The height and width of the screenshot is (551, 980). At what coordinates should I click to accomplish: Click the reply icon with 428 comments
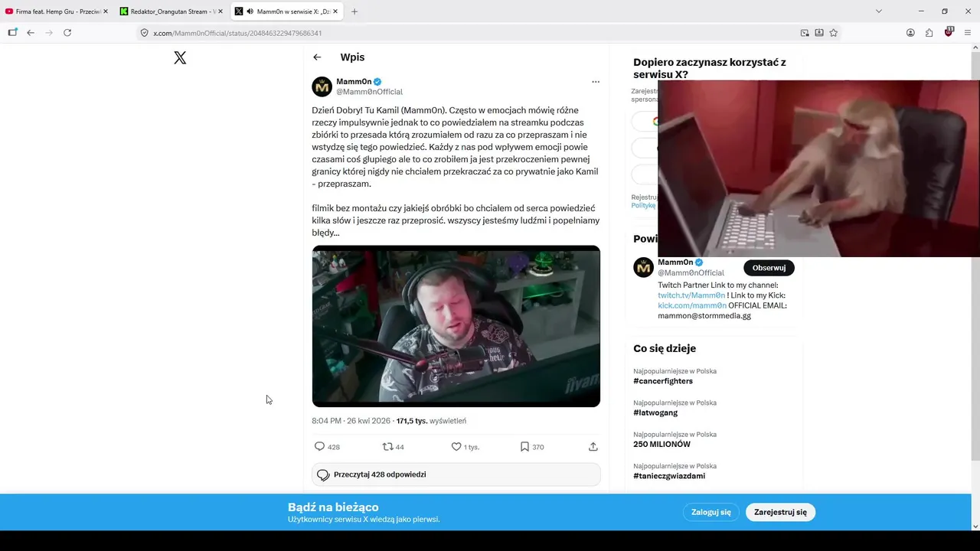click(x=319, y=447)
